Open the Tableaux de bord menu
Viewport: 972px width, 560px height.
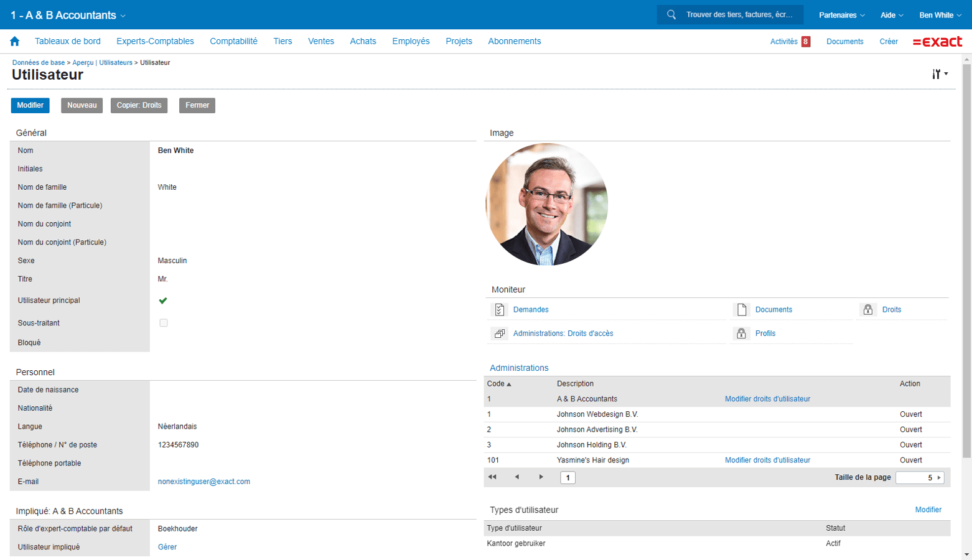click(x=68, y=41)
